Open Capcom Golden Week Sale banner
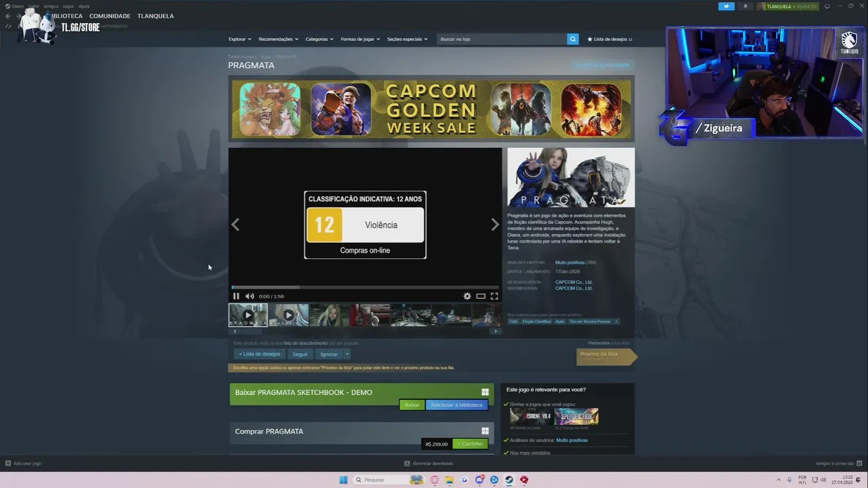Viewport: 868px width, 488px height. click(431, 109)
